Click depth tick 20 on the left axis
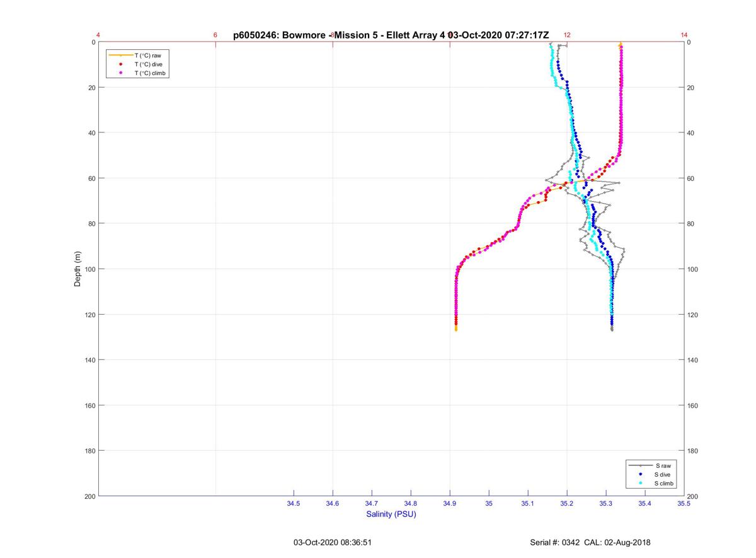 point(91,88)
